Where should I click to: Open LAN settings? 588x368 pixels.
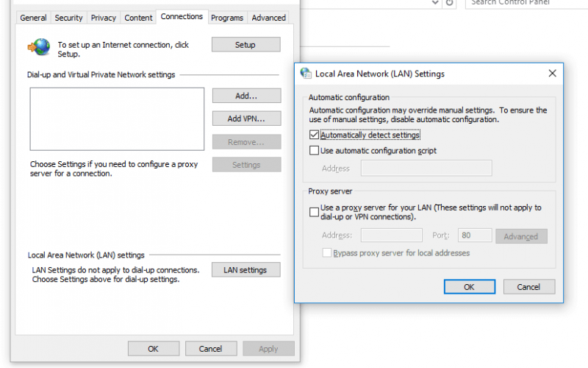[x=245, y=270]
